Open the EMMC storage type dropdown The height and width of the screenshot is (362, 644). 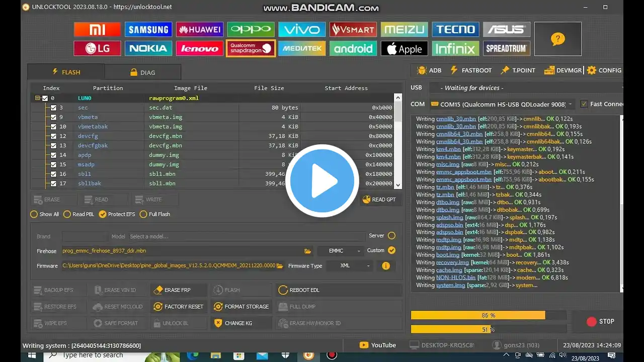340,251
